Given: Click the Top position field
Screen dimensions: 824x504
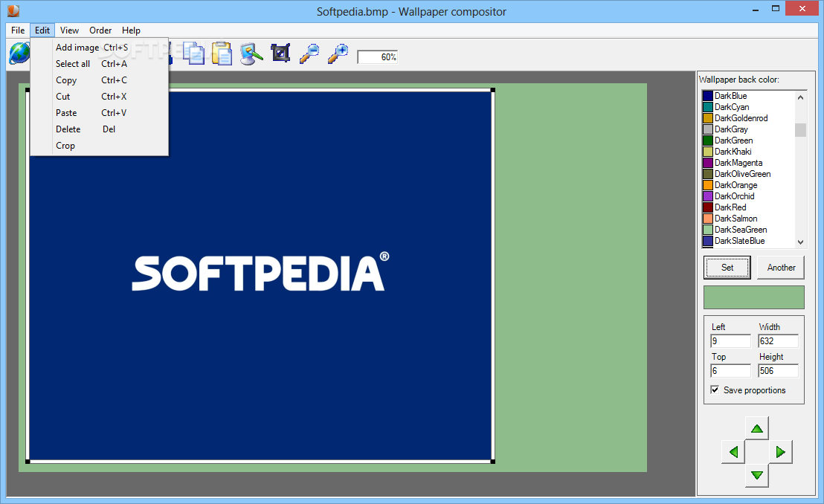Looking at the screenshot, I should click(x=730, y=370).
